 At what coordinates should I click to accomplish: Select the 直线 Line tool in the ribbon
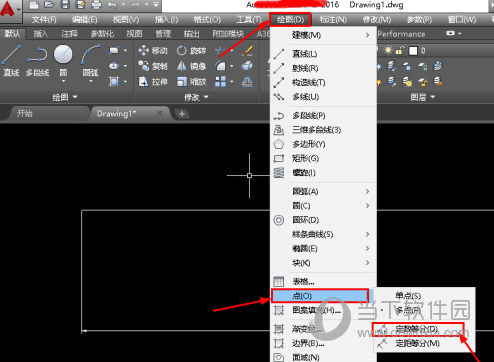[x=11, y=61]
